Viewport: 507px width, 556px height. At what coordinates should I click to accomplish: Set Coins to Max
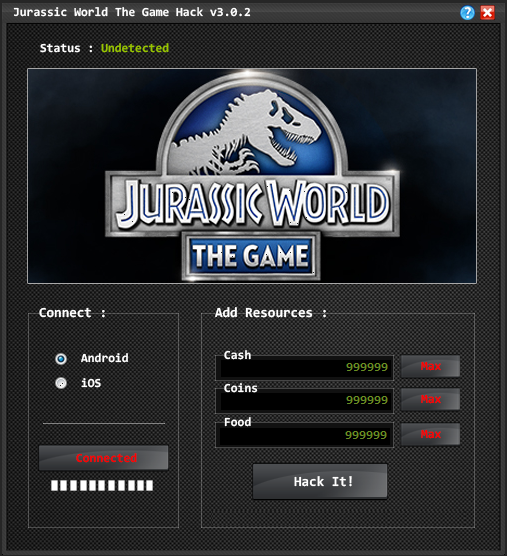pos(430,399)
